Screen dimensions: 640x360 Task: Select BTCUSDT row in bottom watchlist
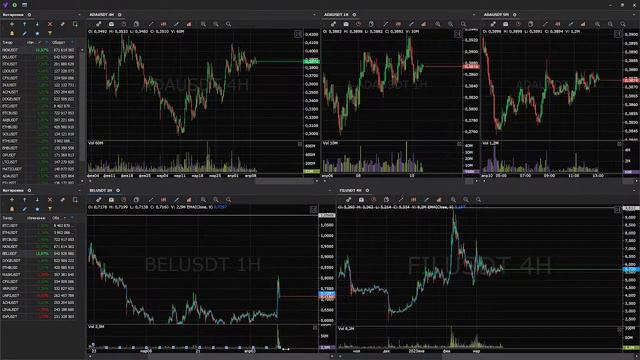point(38,225)
